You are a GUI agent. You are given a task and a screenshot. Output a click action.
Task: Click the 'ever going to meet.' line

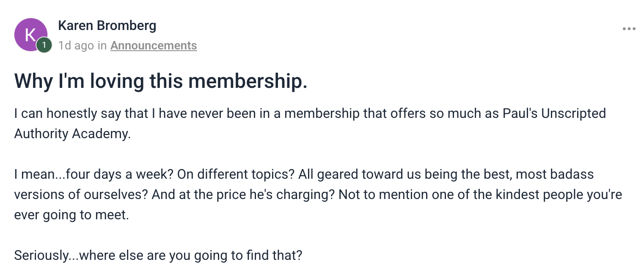pyautogui.click(x=71, y=215)
